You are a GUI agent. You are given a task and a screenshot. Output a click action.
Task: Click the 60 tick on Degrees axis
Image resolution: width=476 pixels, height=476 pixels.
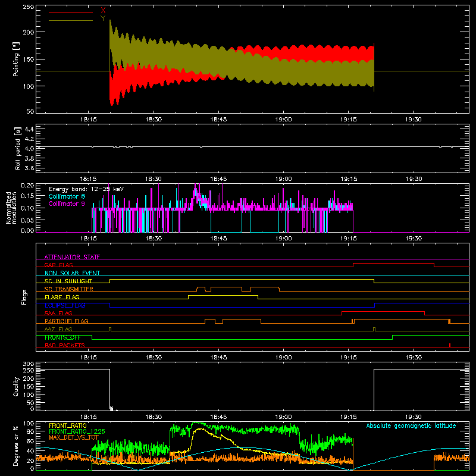[x=30, y=441]
